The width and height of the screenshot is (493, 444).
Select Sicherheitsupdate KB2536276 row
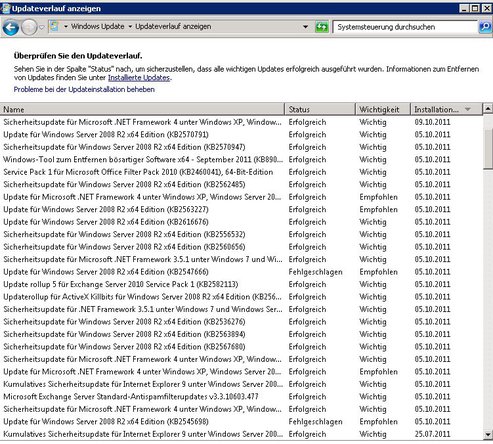[241, 322]
